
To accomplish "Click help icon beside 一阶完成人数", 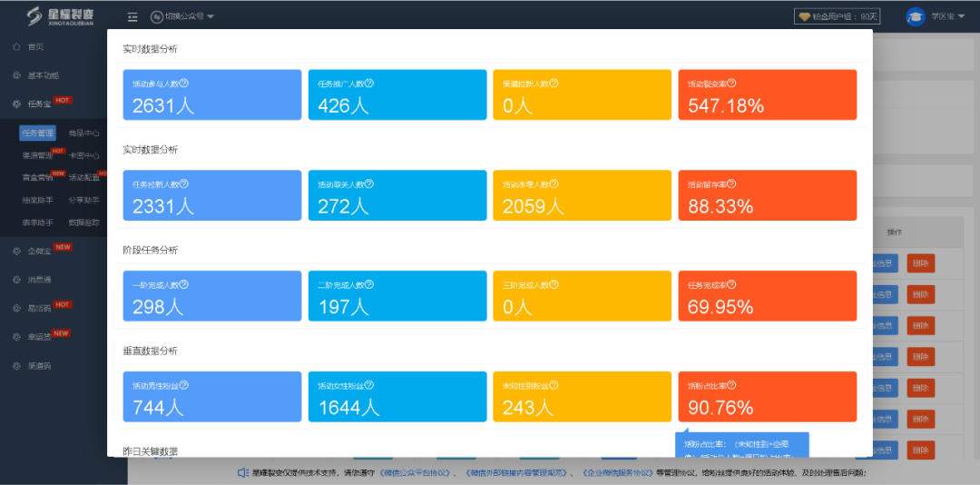I will [x=184, y=284].
